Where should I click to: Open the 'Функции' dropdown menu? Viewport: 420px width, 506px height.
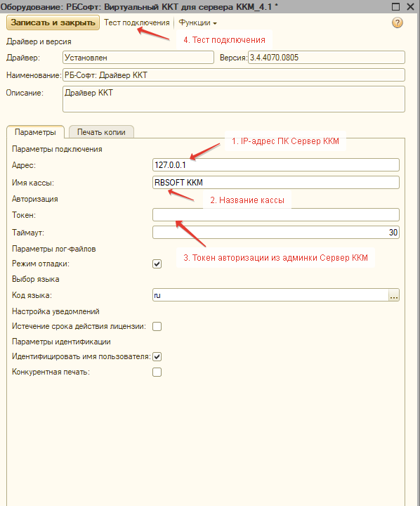pos(197,22)
